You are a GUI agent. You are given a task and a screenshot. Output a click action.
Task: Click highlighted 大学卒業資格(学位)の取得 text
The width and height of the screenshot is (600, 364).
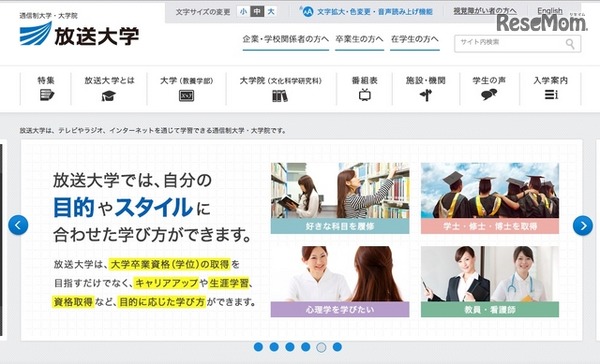pos(170,264)
